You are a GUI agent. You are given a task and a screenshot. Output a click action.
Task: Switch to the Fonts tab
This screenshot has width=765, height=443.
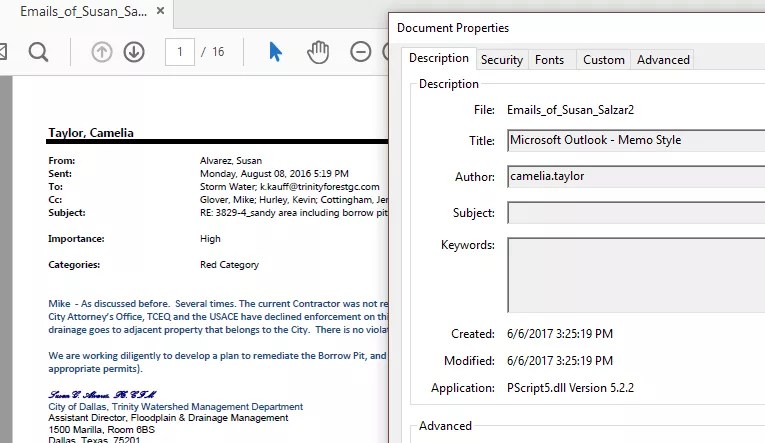coord(549,60)
